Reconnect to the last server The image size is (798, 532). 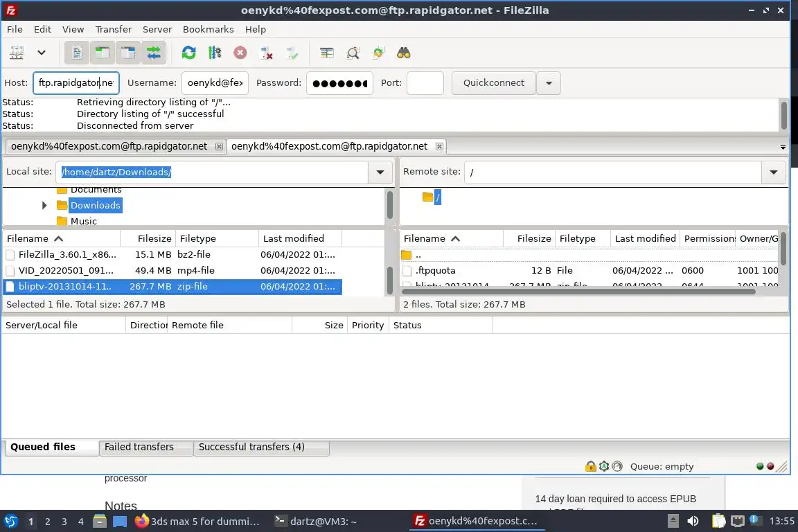click(x=292, y=53)
